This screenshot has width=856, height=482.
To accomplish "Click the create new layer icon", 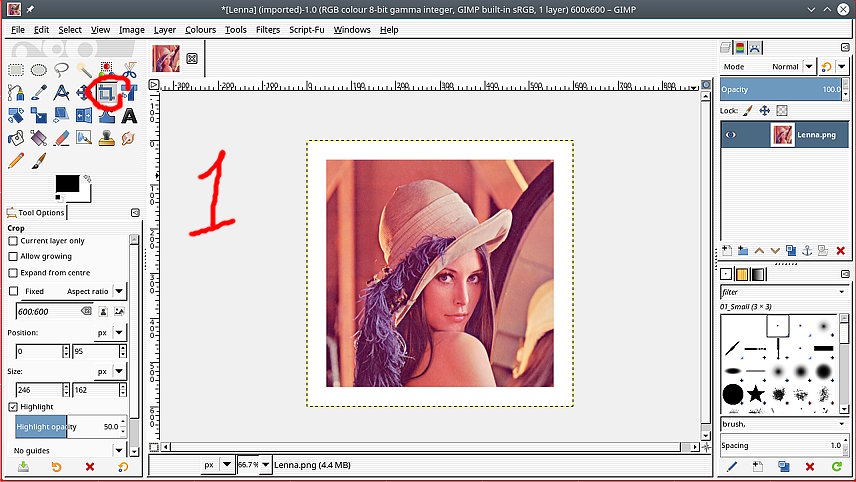I will (727, 251).
